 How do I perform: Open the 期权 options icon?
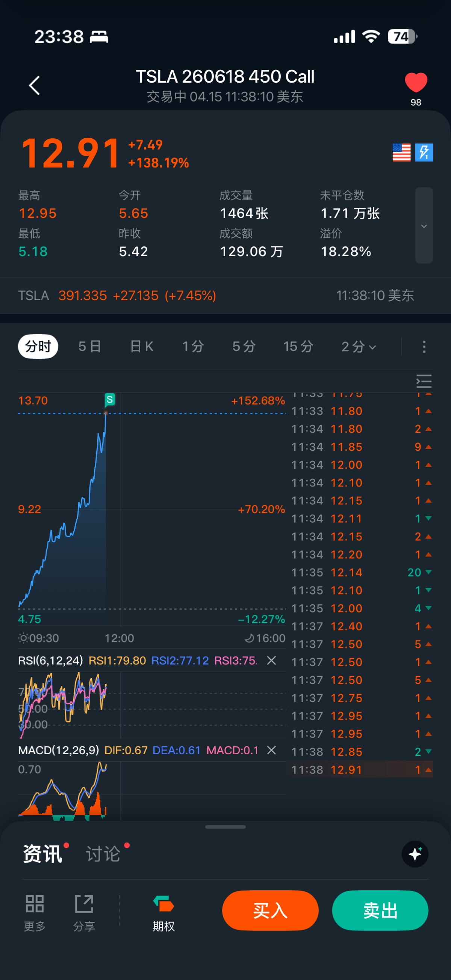pos(163,903)
